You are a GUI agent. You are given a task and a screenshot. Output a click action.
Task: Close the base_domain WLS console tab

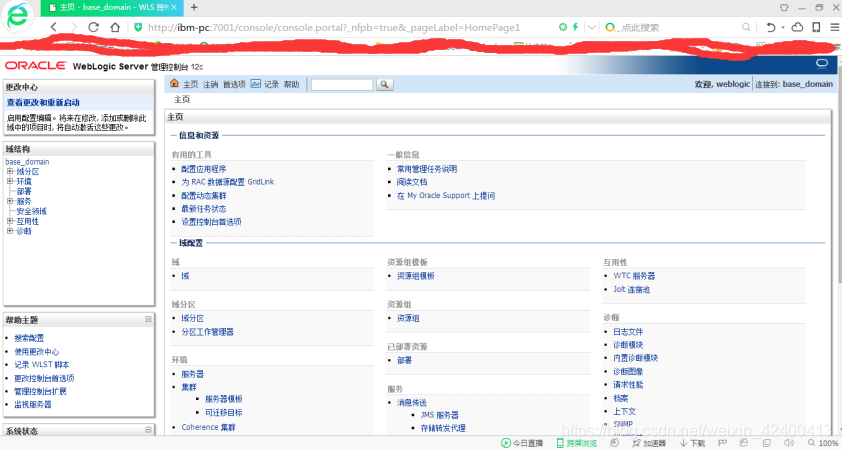[x=175, y=8]
